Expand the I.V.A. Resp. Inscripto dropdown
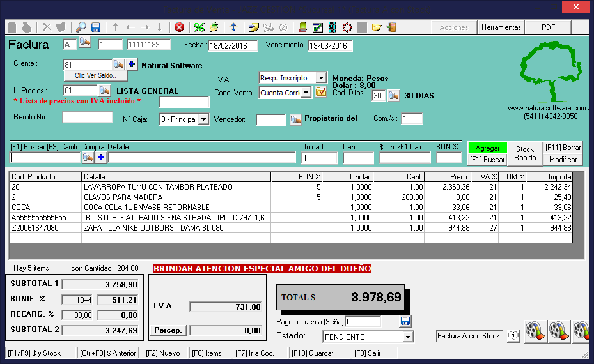Viewport: 594px width, 364px height. click(320, 78)
